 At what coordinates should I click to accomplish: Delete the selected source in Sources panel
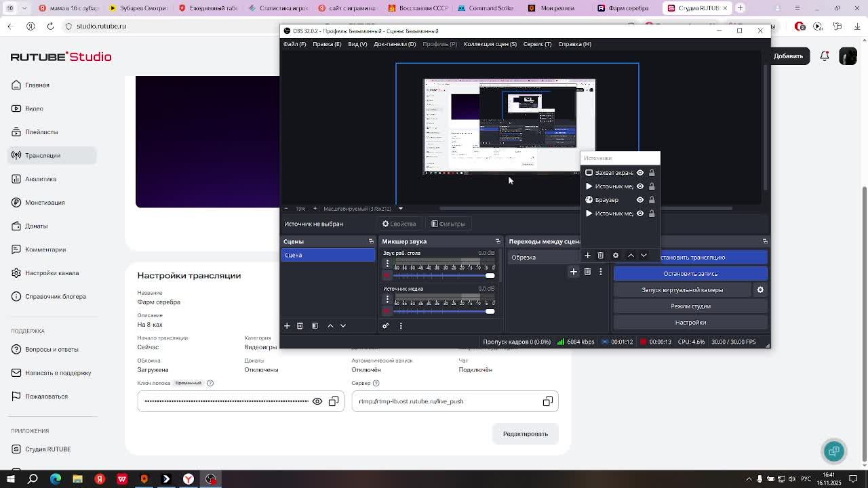point(600,256)
